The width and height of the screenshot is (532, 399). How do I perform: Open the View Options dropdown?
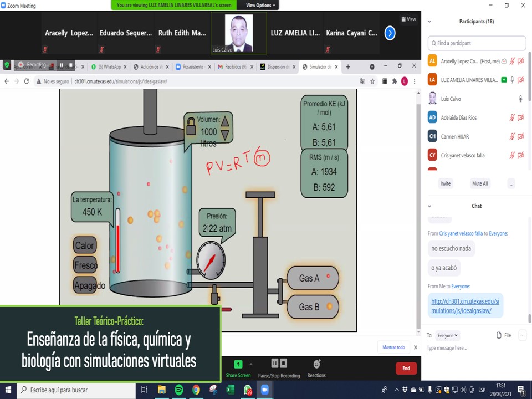point(260,5)
